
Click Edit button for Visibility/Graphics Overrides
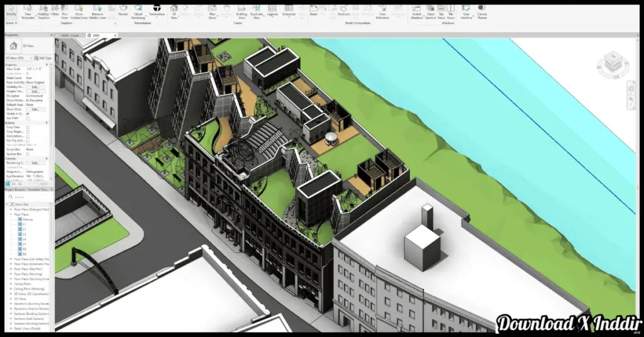point(35,87)
